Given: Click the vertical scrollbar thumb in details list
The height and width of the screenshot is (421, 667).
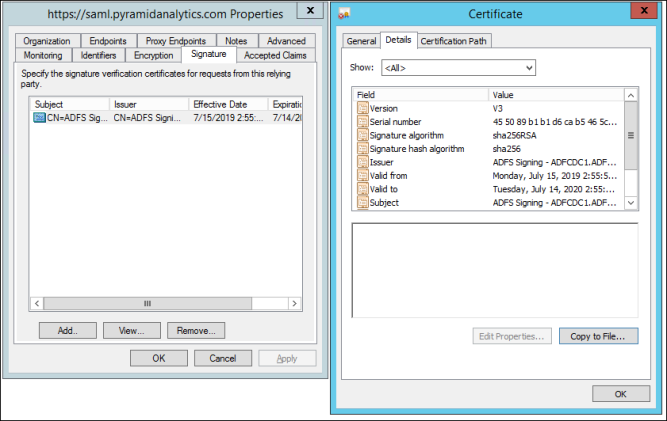Looking at the screenshot, I should click(x=631, y=135).
